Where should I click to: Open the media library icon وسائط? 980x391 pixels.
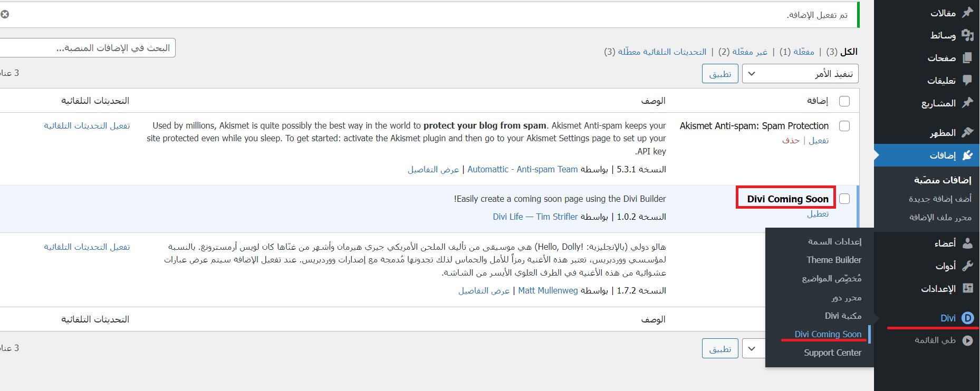pos(967,35)
